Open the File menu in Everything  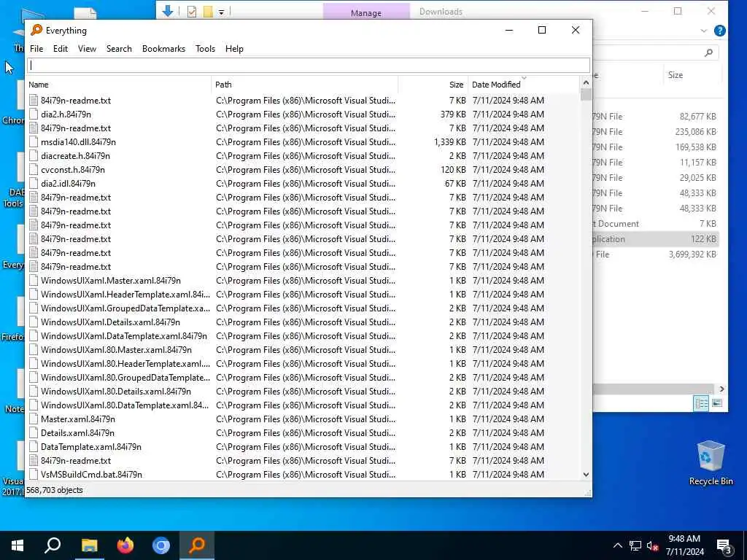pos(36,49)
